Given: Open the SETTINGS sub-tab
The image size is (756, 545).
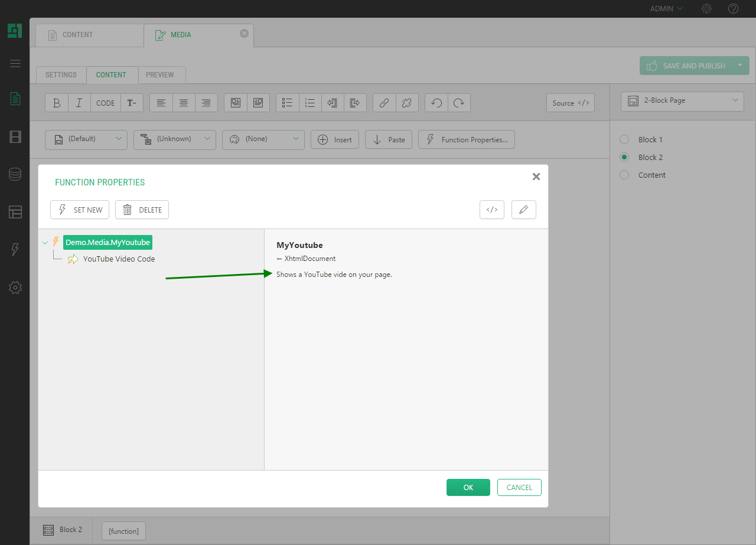Looking at the screenshot, I should [x=61, y=75].
